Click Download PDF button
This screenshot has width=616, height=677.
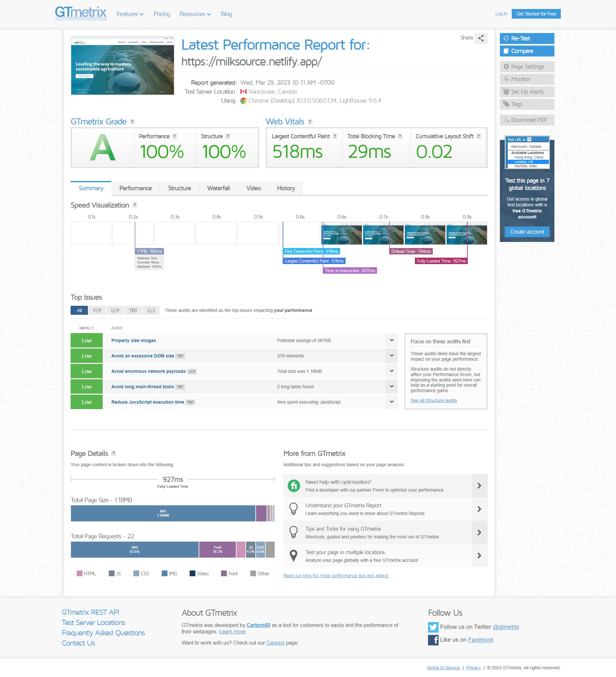coord(527,120)
